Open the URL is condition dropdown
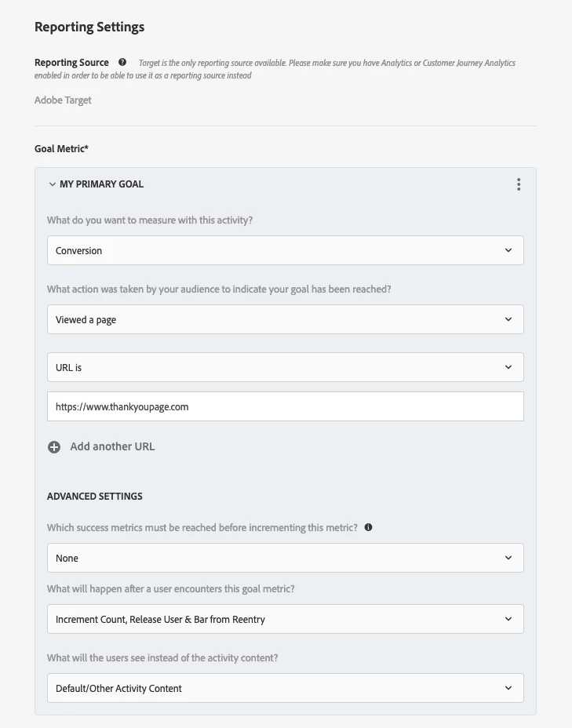This screenshot has height=728, width=572. click(285, 367)
